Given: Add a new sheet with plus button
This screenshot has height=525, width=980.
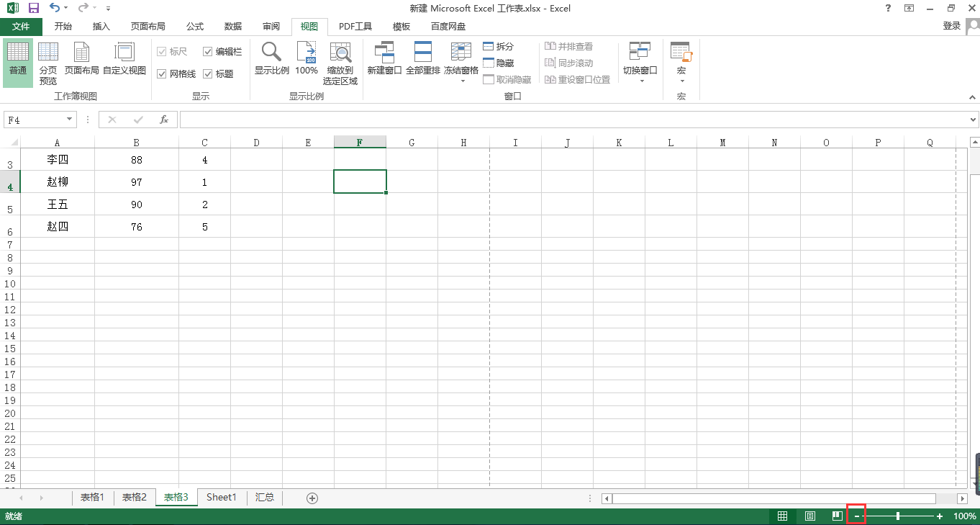Looking at the screenshot, I should (312, 498).
